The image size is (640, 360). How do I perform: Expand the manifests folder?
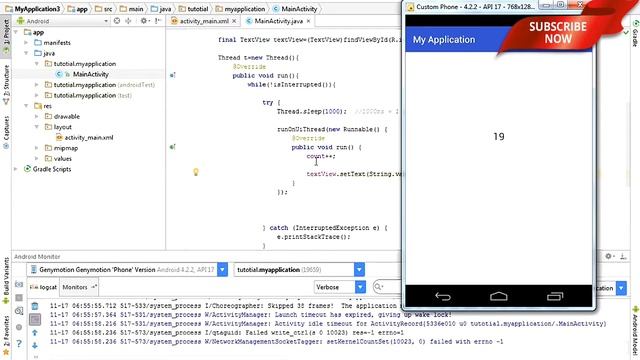tap(26, 42)
